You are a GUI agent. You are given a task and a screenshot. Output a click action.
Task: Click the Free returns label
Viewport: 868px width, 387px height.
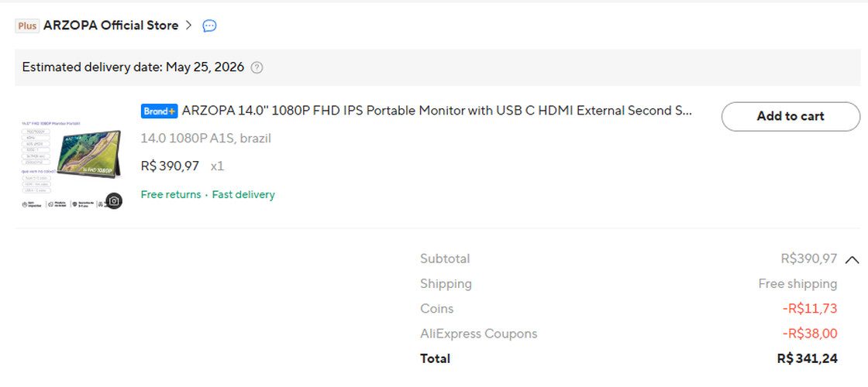(171, 194)
